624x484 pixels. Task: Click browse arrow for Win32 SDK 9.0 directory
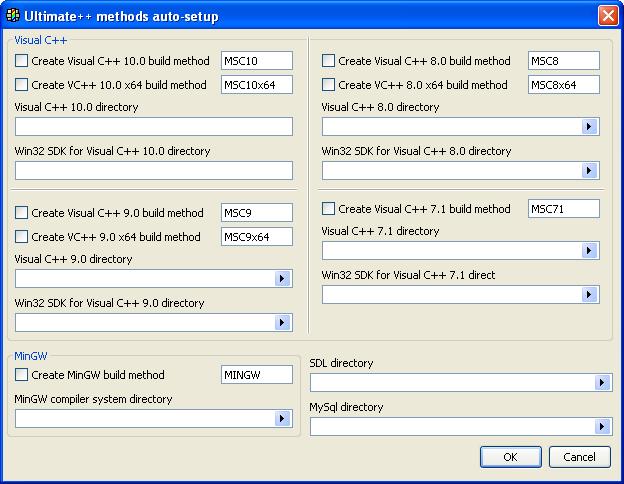tap(282, 323)
